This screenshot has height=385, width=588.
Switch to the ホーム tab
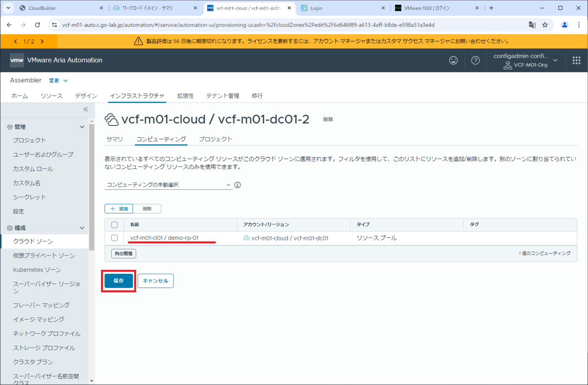pyautogui.click(x=20, y=96)
